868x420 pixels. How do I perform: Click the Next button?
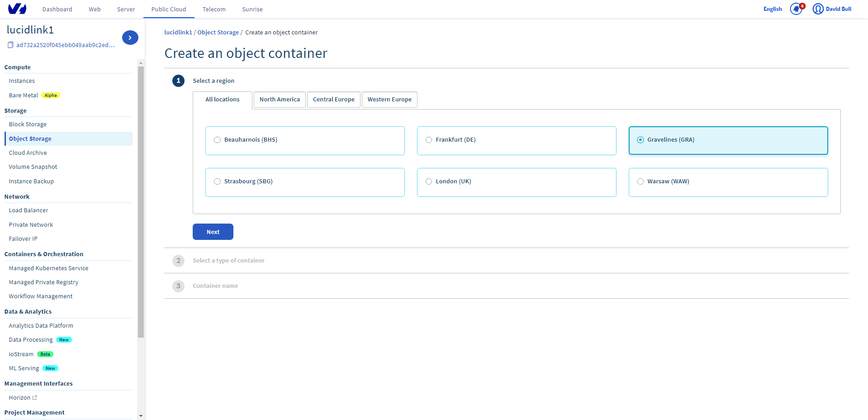(213, 232)
